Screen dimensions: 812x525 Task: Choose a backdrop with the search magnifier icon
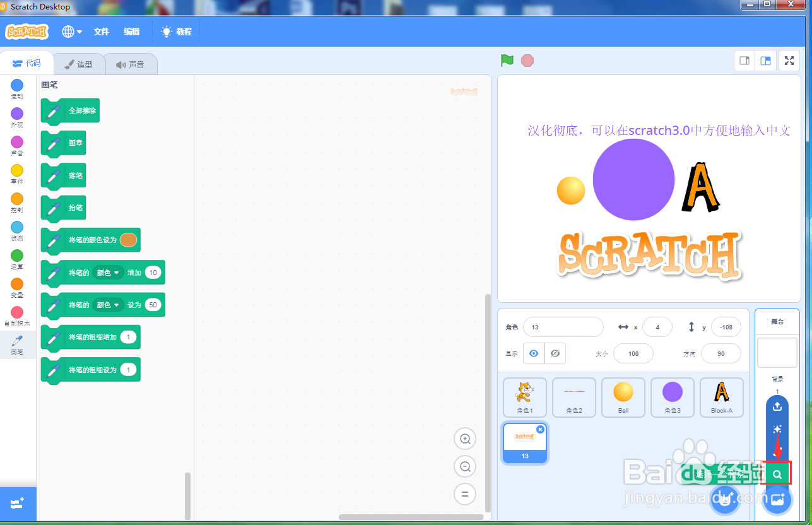coord(777,473)
